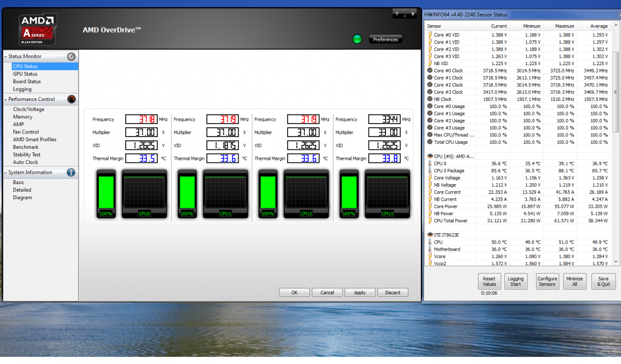621x364 pixels.
Task: Click chip icon of ITE IT8623E group
Action: click(x=430, y=235)
